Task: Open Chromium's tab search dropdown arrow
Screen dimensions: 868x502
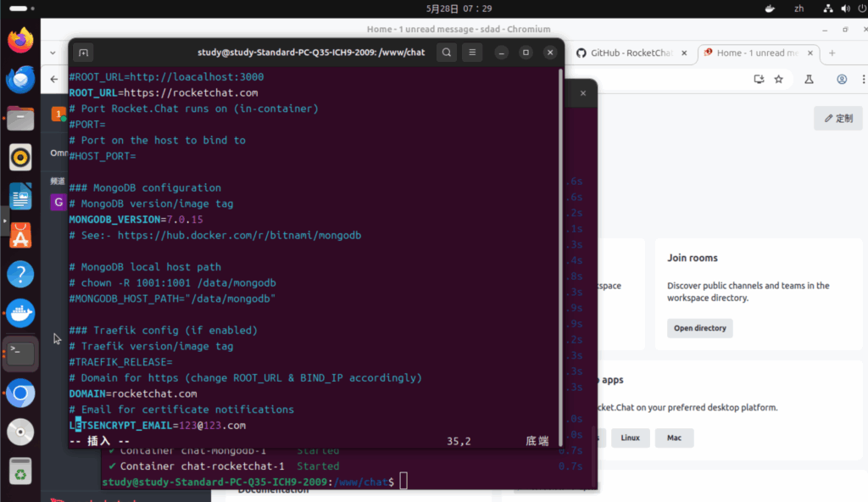Action: pyautogui.click(x=53, y=53)
